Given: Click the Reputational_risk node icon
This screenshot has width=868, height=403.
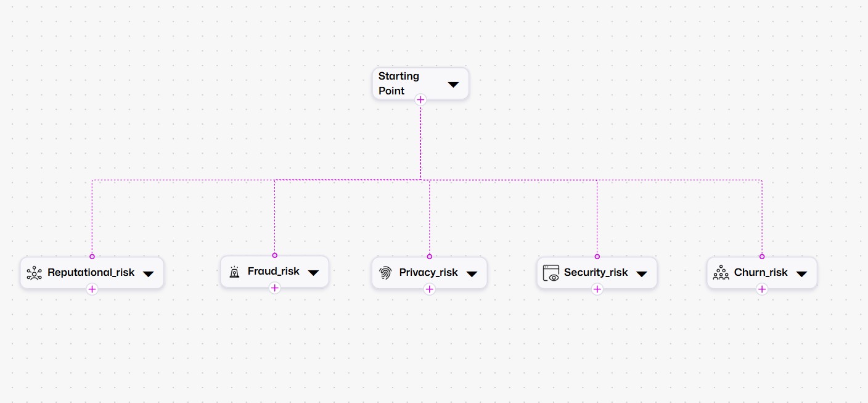Looking at the screenshot, I should (x=35, y=273).
